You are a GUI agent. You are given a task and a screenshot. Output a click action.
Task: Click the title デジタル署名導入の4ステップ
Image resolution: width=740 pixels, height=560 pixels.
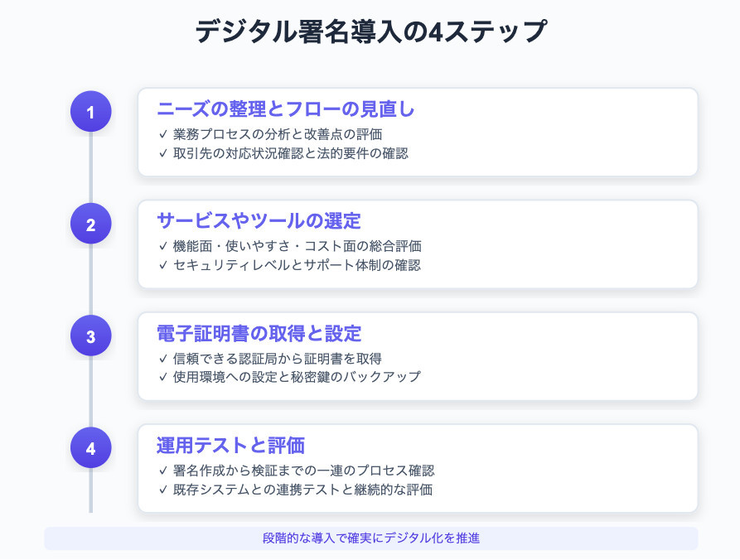coord(370,31)
